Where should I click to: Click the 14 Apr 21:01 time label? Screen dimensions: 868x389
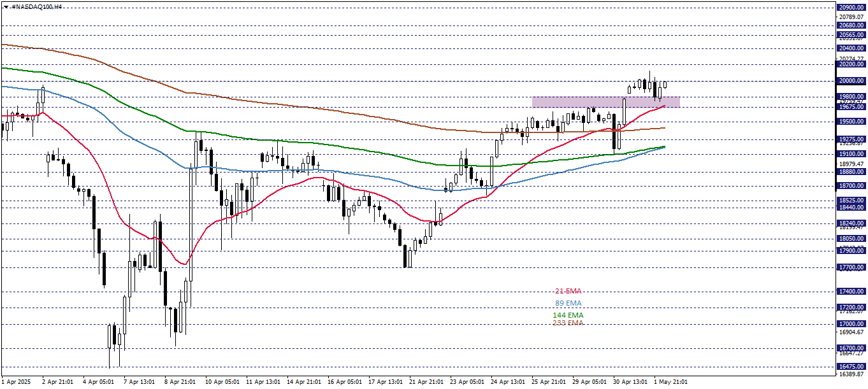click(304, 382)
